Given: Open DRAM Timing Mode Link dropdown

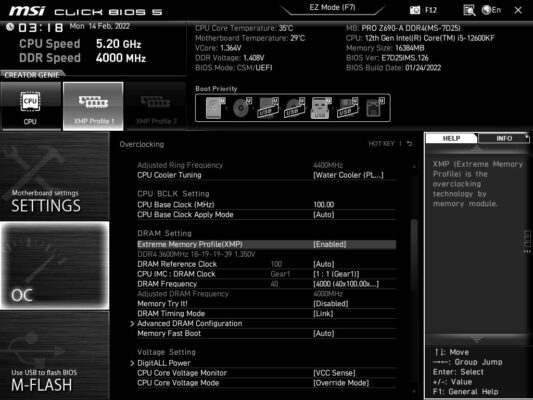Looking at the screenshot, I should [323, 313].
